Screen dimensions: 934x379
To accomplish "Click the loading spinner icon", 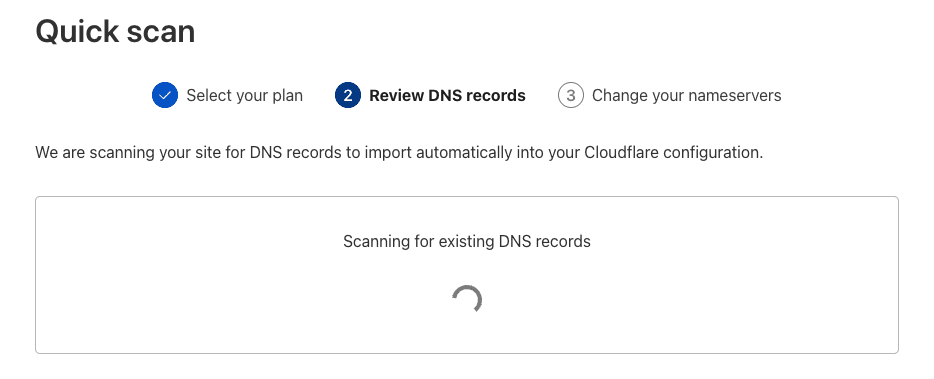I will (467, 300).
